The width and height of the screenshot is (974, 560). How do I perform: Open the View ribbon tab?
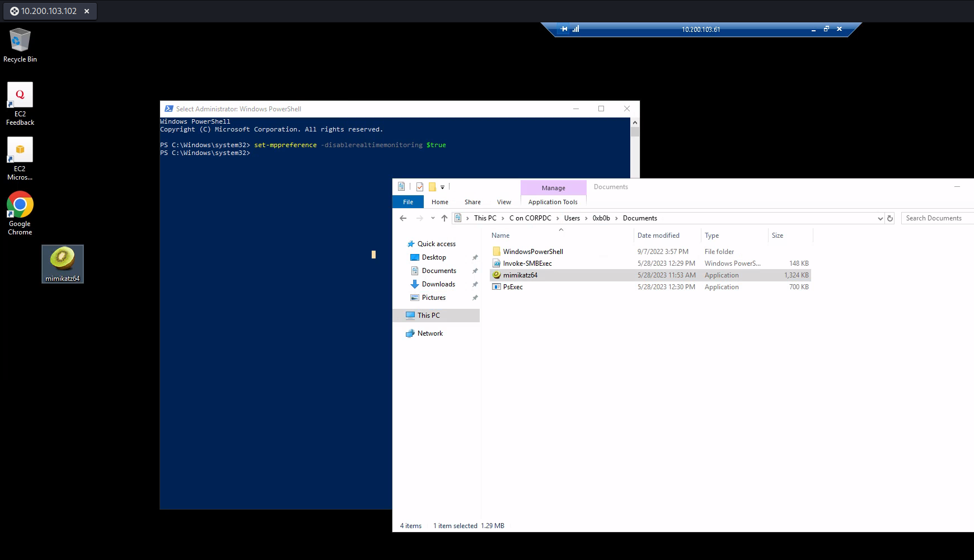pos(504,202)
